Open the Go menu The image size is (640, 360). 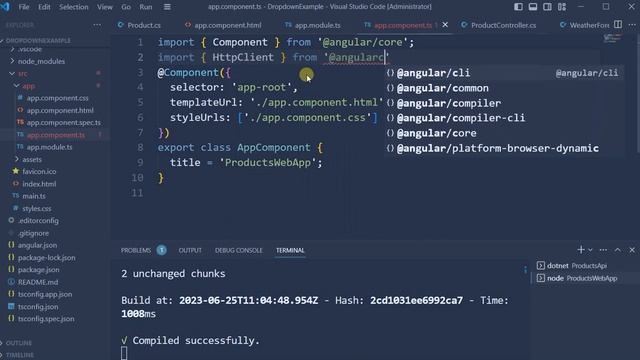(126, 7)
